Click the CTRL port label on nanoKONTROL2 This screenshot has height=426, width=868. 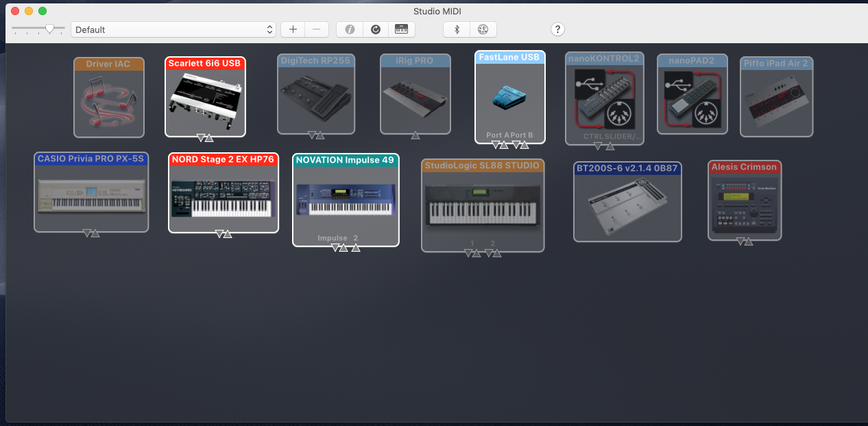(592, 137)
